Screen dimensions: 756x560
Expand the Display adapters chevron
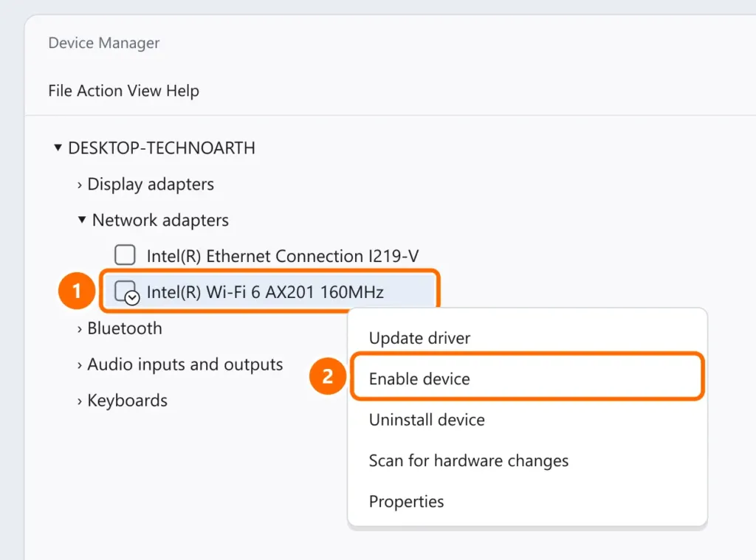80,185
